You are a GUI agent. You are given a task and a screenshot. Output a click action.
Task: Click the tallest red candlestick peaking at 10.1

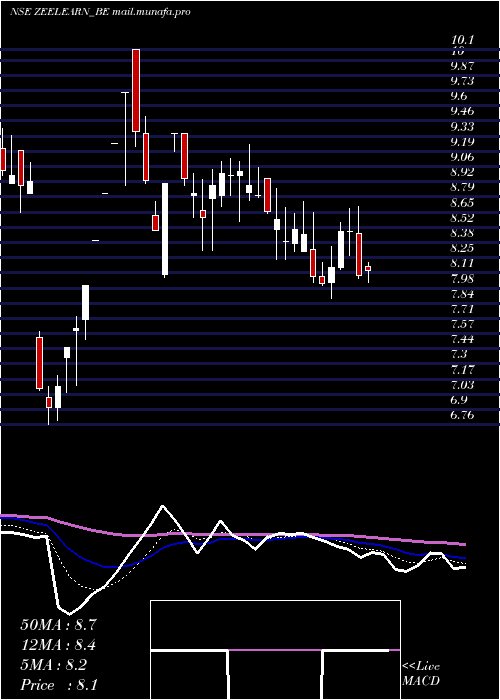(136, 90)
